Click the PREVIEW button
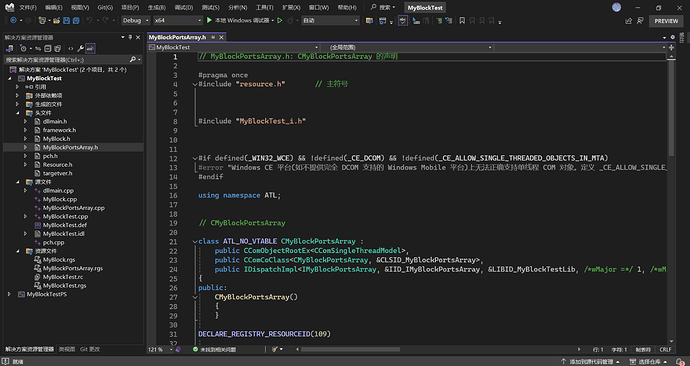Viewport: 690px width, 366px height. [x=666, y=21]
